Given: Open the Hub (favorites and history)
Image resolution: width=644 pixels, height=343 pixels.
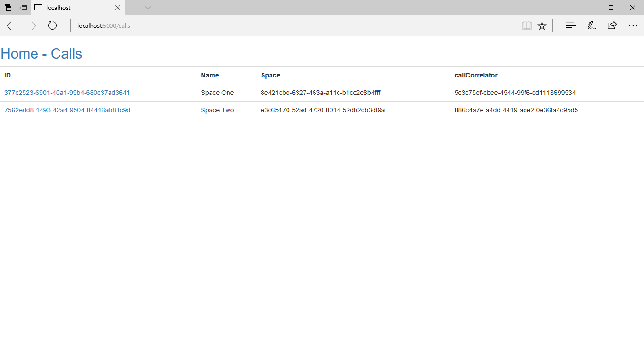Looking at the screenshot, I should point(570,26).
